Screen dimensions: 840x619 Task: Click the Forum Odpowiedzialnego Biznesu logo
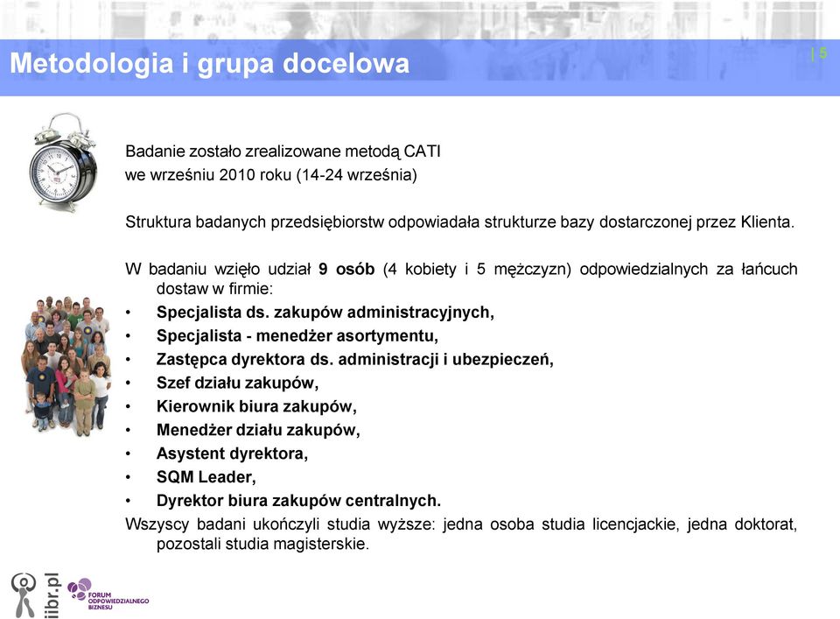108,595
